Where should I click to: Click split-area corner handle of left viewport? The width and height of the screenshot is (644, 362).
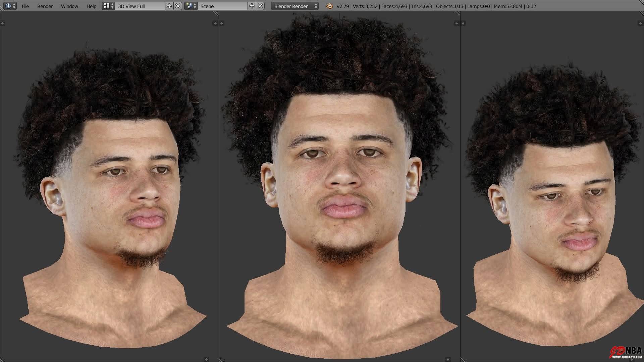tap(216, 14)
